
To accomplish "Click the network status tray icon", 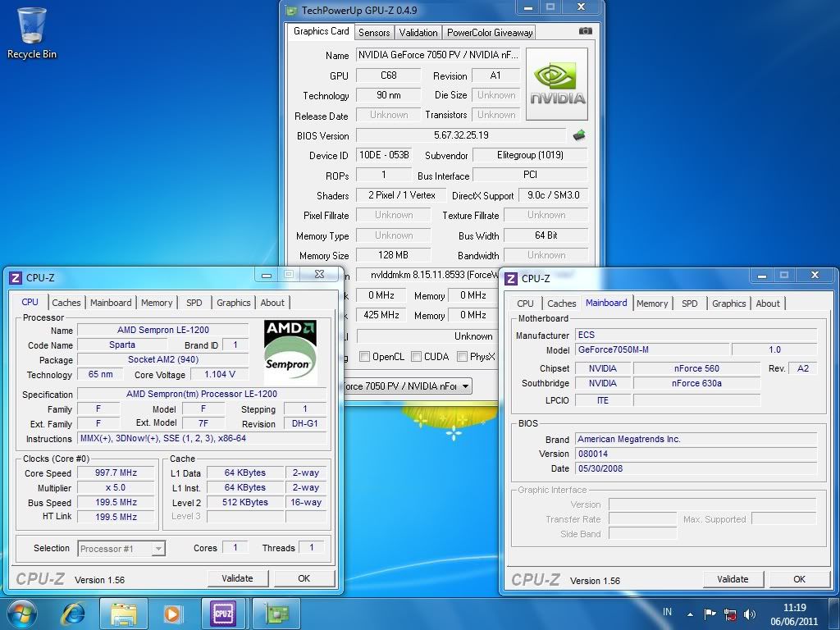I will tap(729, 614).
